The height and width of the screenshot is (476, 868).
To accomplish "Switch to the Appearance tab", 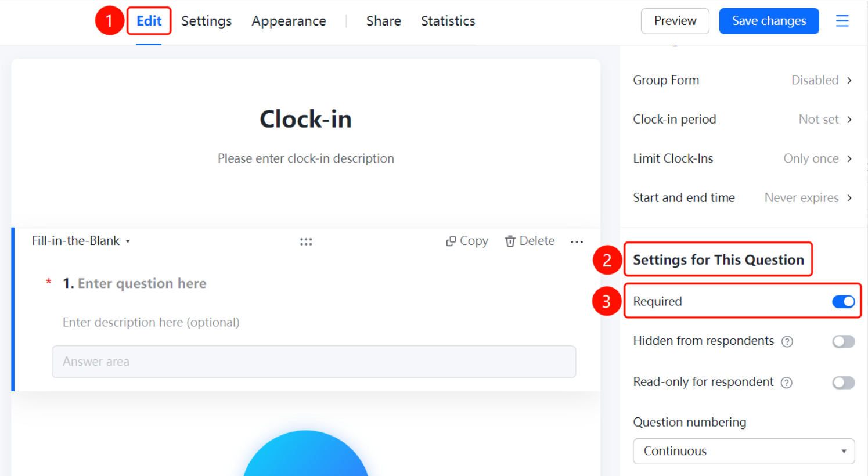I will pyautogui.click(x=289, y=21).
